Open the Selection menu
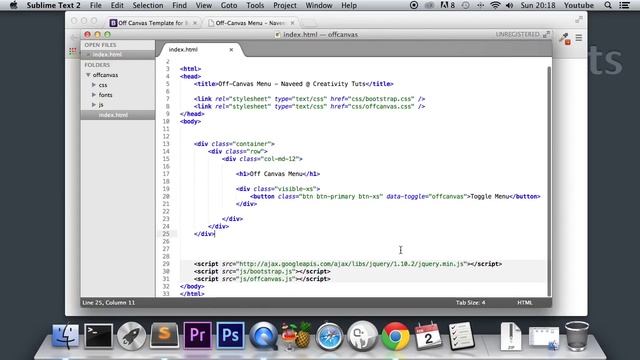 [x=148, y=5]
